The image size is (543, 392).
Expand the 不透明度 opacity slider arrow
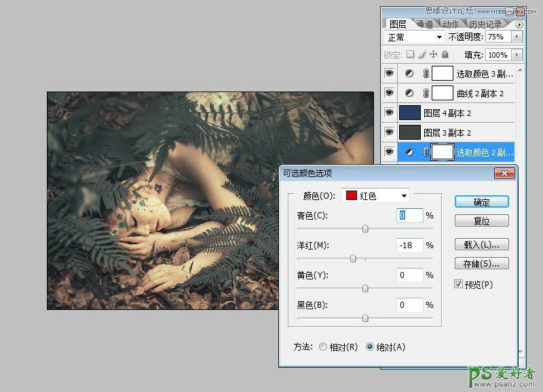point(517,37)
